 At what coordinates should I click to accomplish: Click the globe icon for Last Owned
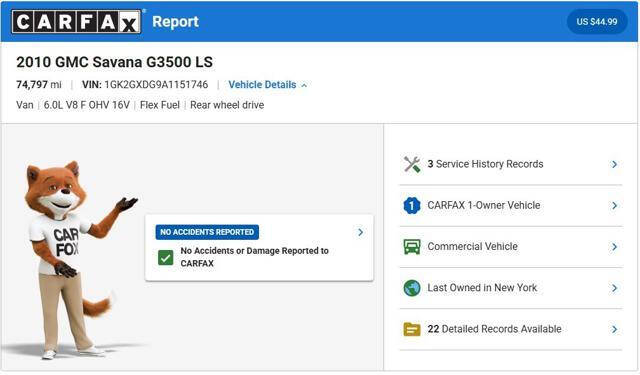(x=412, y=288)
